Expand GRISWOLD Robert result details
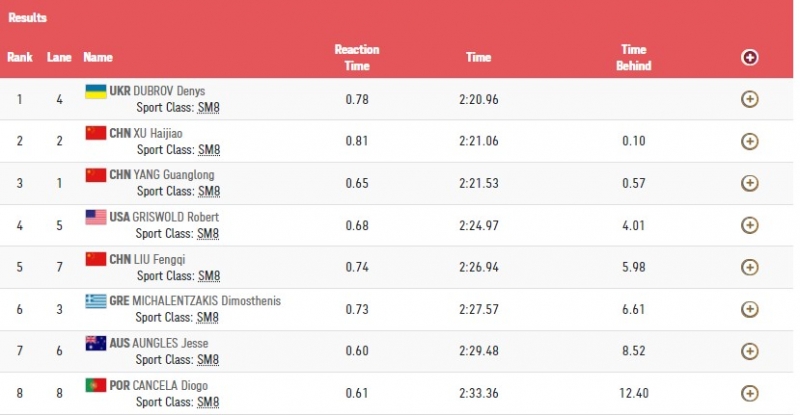 click(749, 225)
